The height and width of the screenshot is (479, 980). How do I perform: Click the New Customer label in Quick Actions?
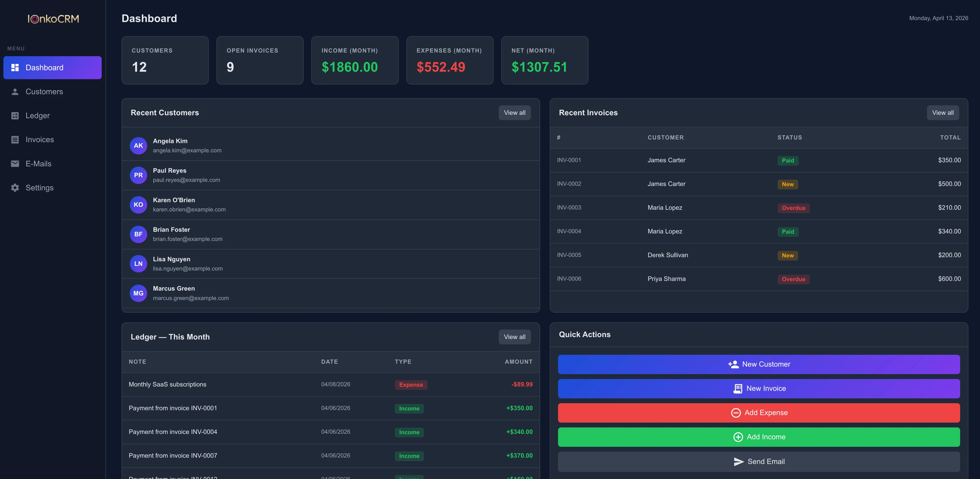point(766,364)
